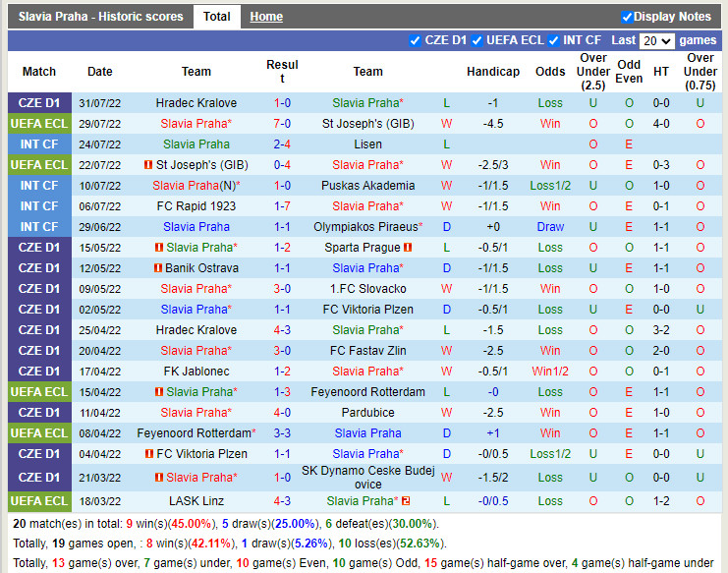Click red card icon beside Sparta Prague

pos(407,248)
